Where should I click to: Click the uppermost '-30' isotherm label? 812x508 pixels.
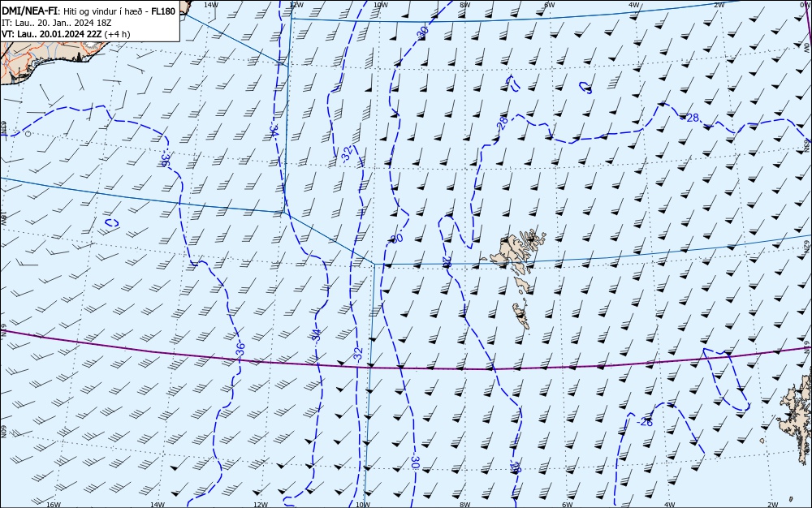click(423, 32)
